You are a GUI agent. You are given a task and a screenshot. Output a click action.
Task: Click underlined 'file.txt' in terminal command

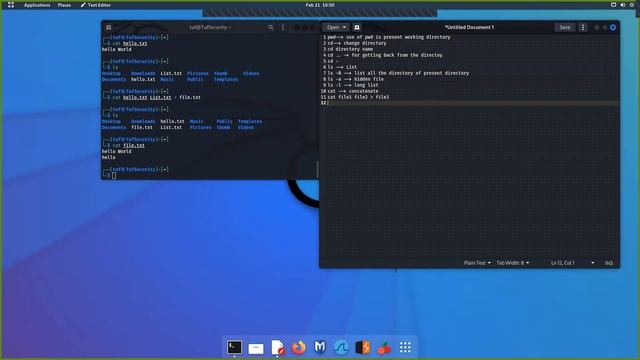click(134, 145)
